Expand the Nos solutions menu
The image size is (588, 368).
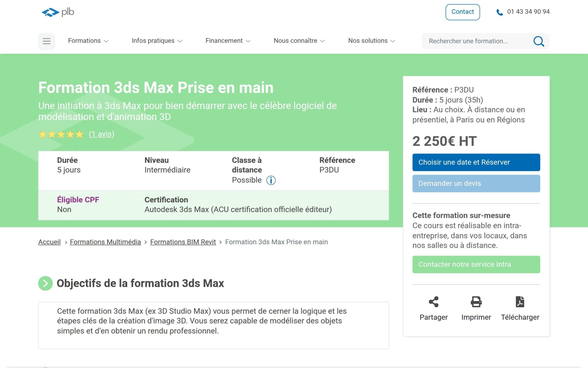[372, 41]
